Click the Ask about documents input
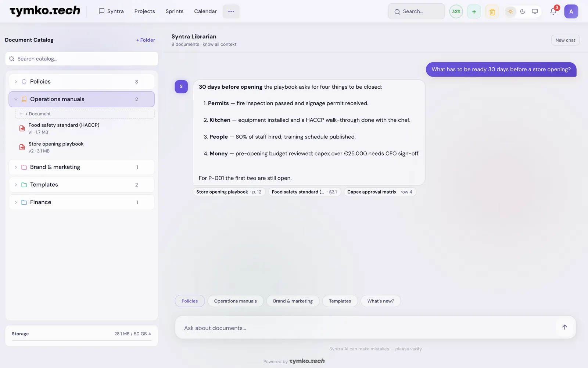The width and height of the screenshot is (588, 368). [x=367, y=328]
